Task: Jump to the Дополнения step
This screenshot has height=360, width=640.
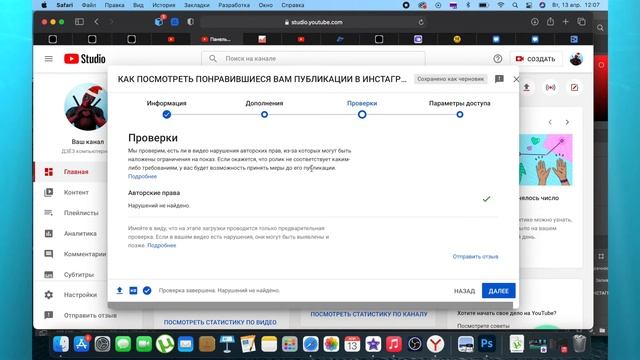Action: pyautogui.click(x=264, y=109)
